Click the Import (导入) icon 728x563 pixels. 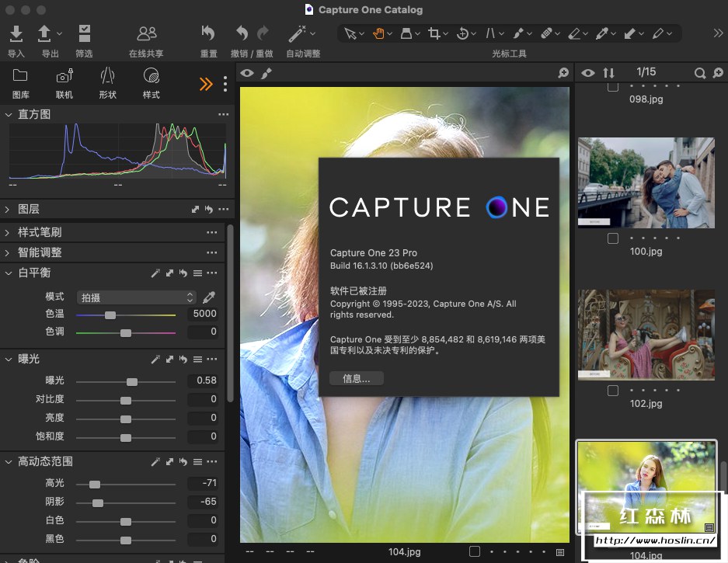pyautogui.click(x=16, y=33)
